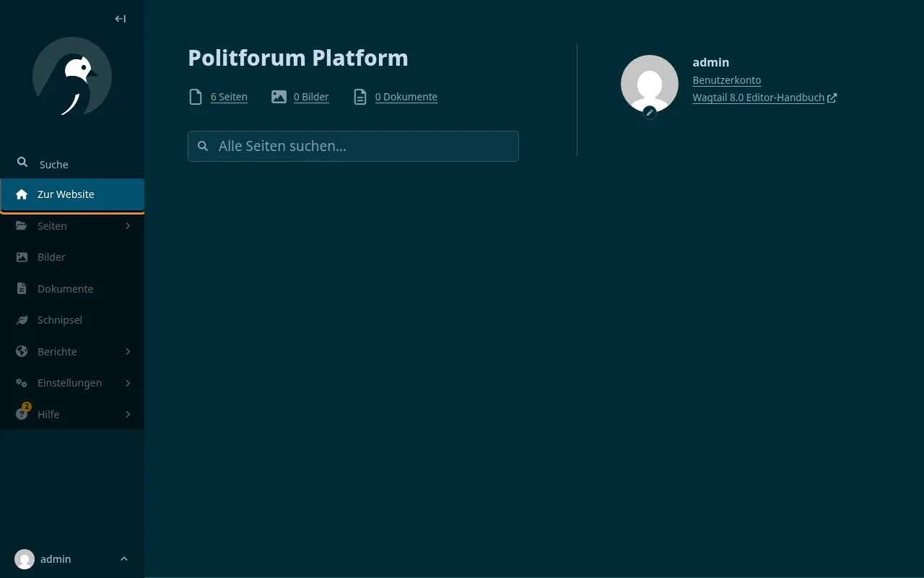Focus the Alle Seiten suchen field

(x=353, y=146)
